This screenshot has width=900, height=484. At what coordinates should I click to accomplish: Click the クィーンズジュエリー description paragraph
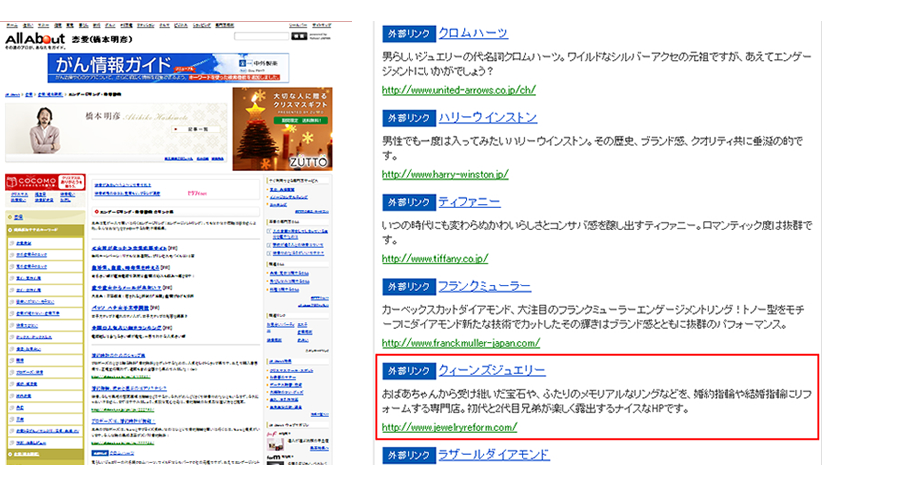(x=597, y=401)
